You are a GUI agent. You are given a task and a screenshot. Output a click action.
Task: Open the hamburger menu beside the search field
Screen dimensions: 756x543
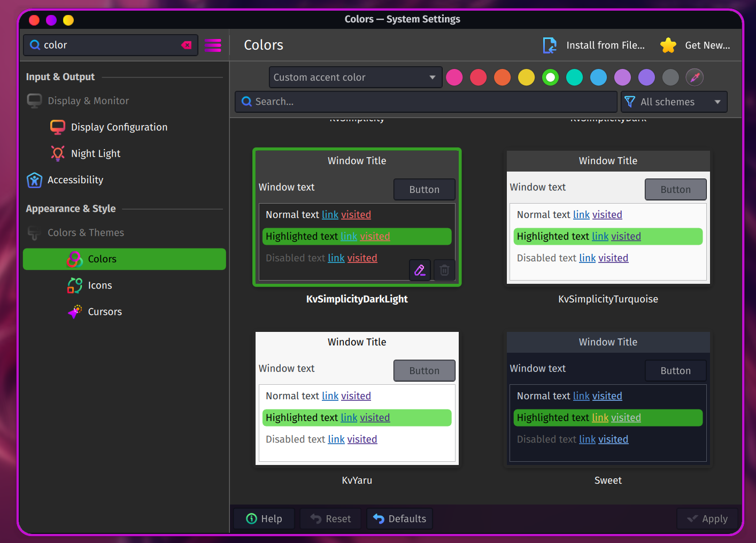pyautogui.click(x=213, y=45)
